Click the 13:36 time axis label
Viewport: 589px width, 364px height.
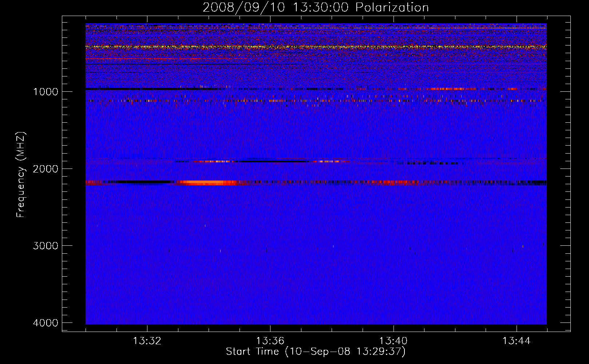[270, 341]
